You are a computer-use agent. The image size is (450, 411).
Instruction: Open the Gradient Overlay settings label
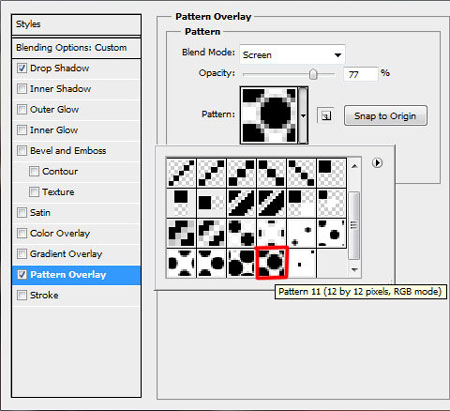[x=66, y=254]
